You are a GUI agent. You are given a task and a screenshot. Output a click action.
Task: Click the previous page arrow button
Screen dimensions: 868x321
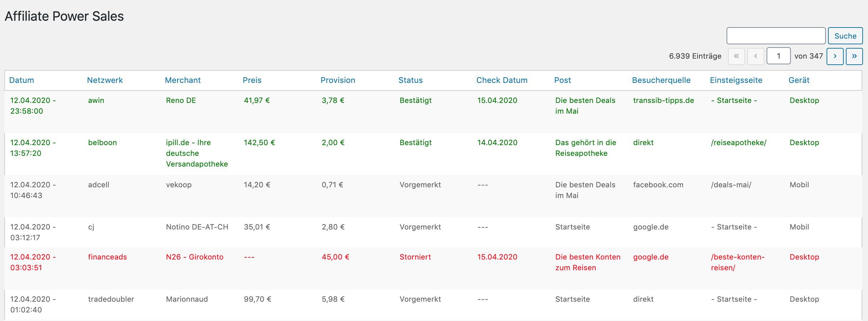click(x=756, y=56)
